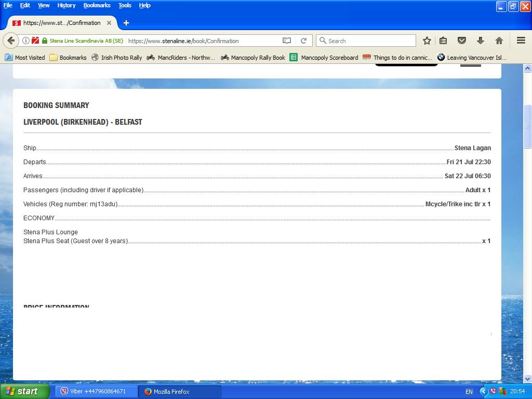Click the LIVERPOOL (BIRKENHEAD) - BELFAST heading

tap(83, 122)
